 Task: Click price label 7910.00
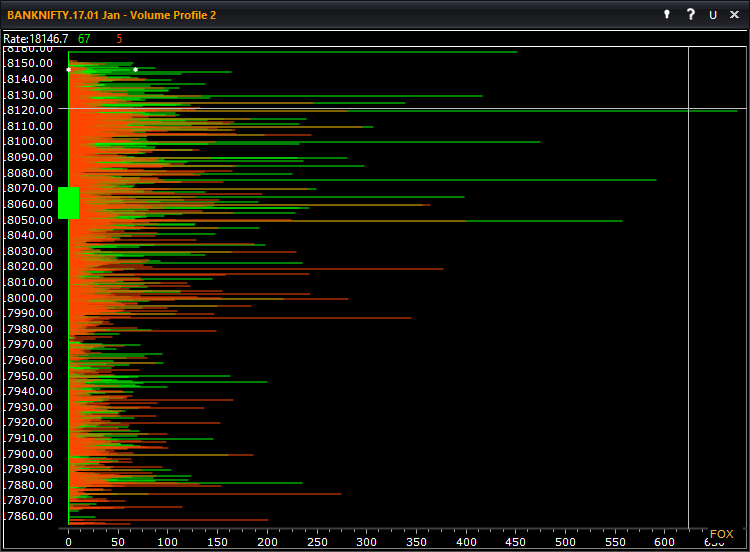click(x=29, y=438)
